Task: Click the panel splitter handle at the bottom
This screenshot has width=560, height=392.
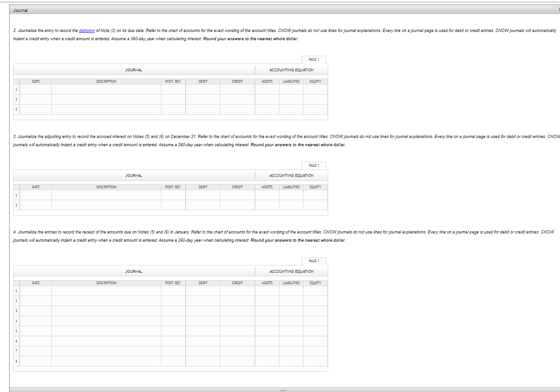Action: (x=283, y=390)
